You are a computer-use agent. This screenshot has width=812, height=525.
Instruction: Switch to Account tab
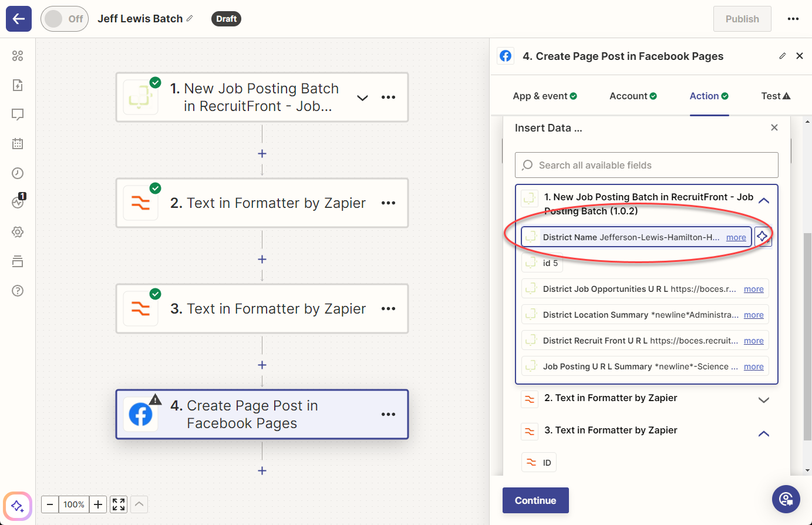click(633, 96)
